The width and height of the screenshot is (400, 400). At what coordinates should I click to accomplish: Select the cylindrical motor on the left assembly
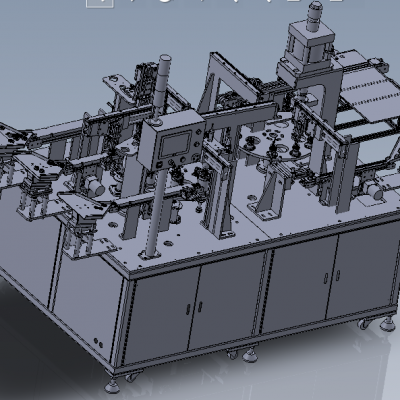click(93, 186)
